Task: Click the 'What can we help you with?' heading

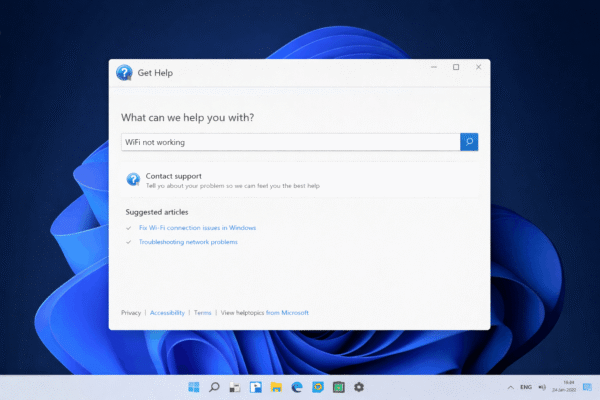Action: (188, 118)
